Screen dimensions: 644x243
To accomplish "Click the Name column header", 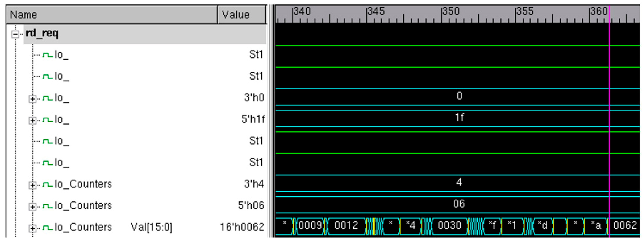I will [112, 15].
